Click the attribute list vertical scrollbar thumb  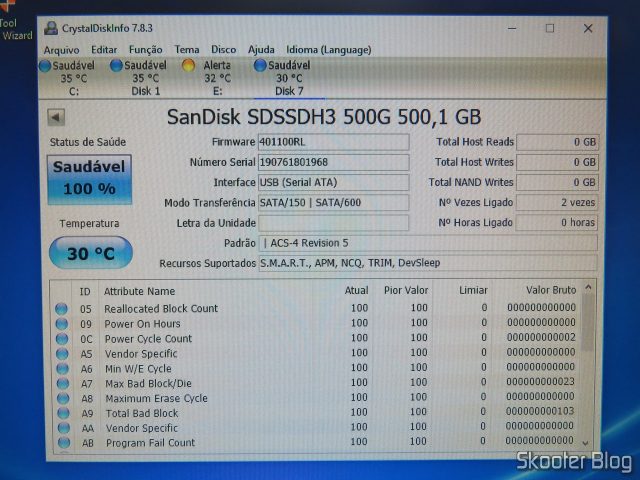click(x=588, y=322)
